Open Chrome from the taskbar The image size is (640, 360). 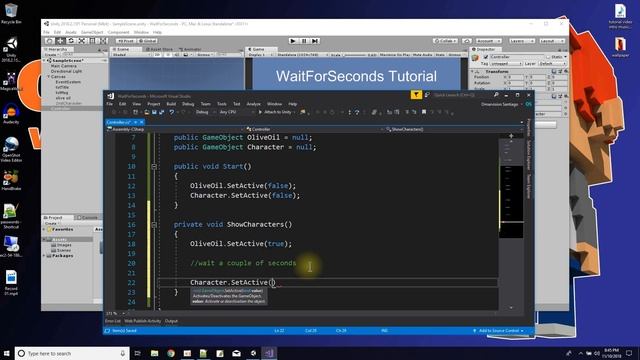(171, 353)
